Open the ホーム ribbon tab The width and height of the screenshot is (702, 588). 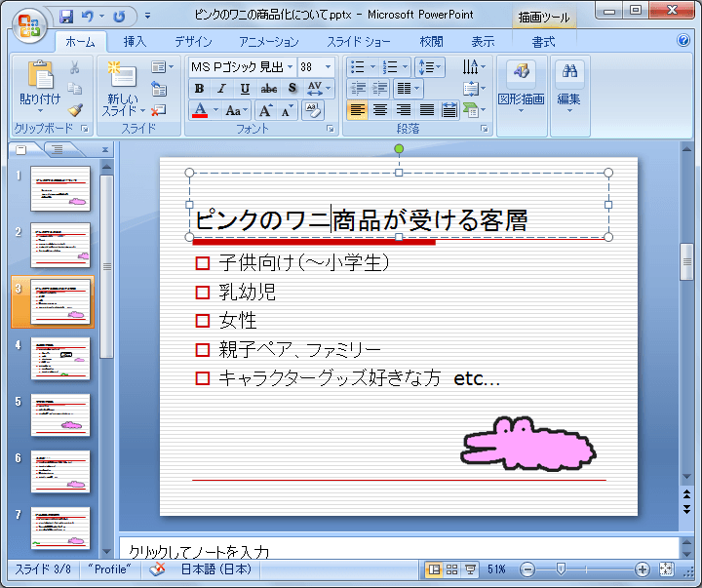[x=80, y=42]
